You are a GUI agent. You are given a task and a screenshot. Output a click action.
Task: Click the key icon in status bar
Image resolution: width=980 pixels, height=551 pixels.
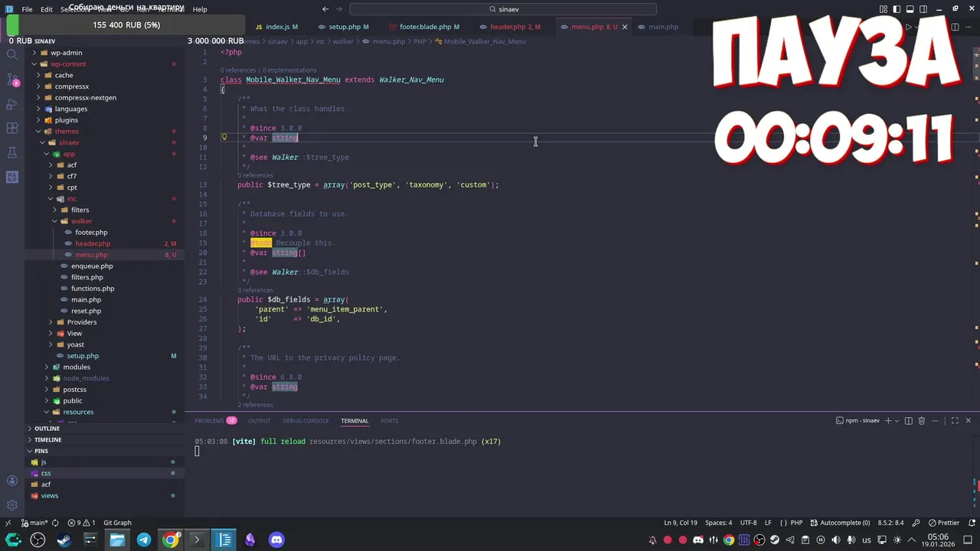point(916,523)
